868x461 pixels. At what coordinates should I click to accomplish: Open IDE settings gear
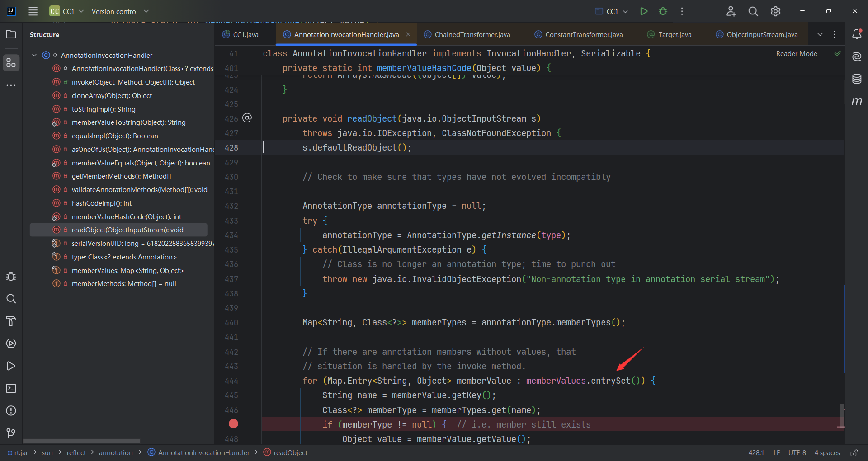[x=775, y=11]
